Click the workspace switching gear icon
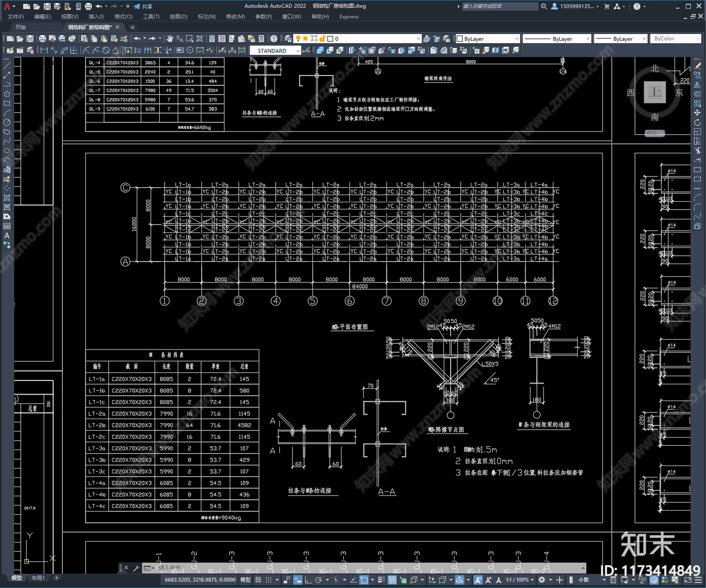 pos(542,580)
